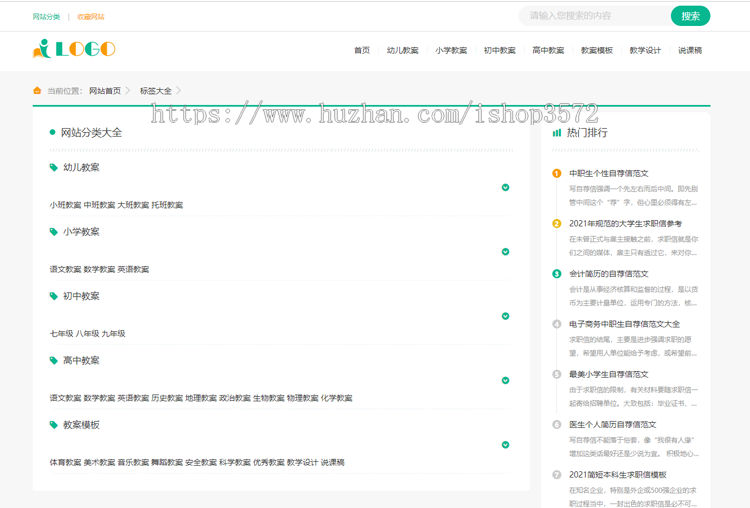
Task: Open the 小班教案 tag link
Action: click(x=66, y=205)
